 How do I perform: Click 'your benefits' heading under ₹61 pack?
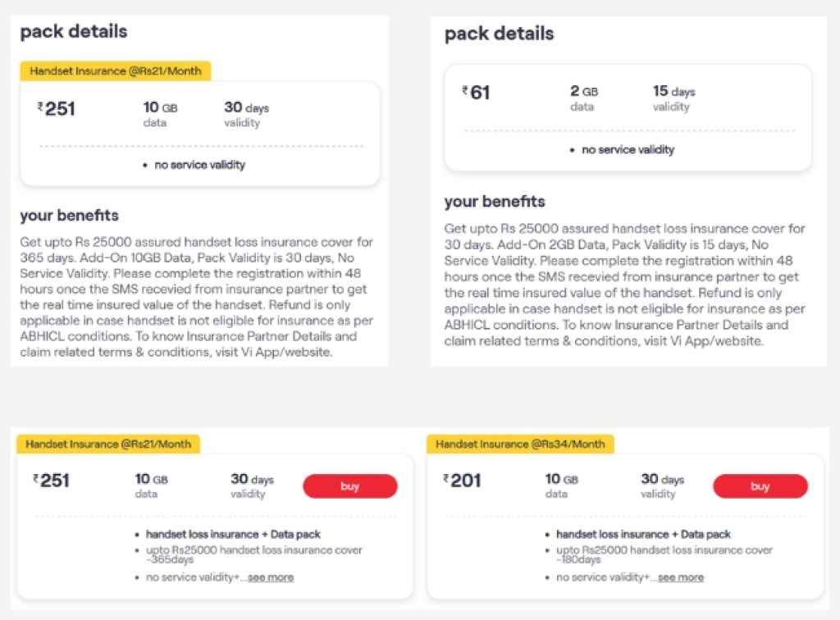click(495, 202)
